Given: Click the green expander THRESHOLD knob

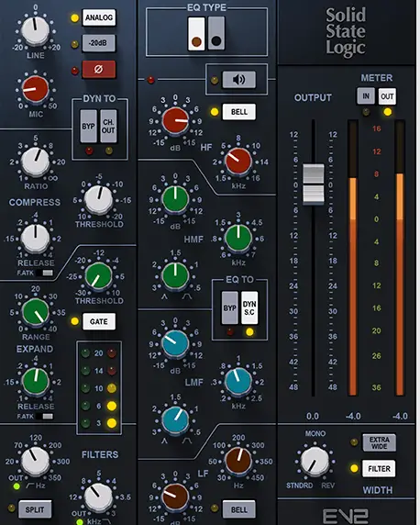Looking at the screenshot, I should coord(98,276).
